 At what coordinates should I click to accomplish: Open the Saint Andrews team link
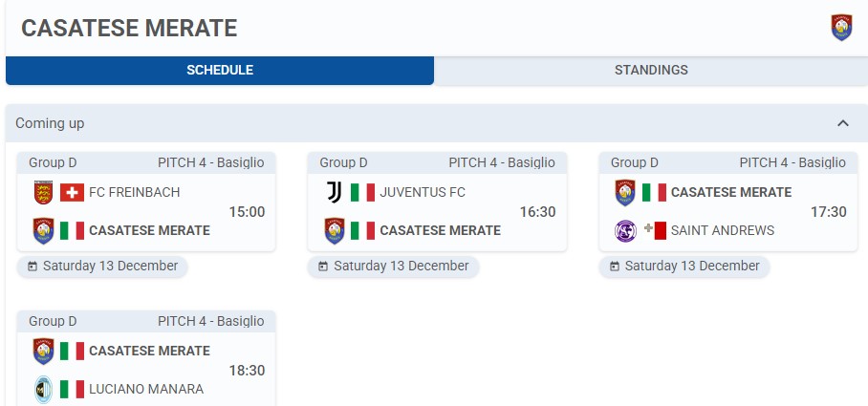pyautogui.click(x=723, y=230)
